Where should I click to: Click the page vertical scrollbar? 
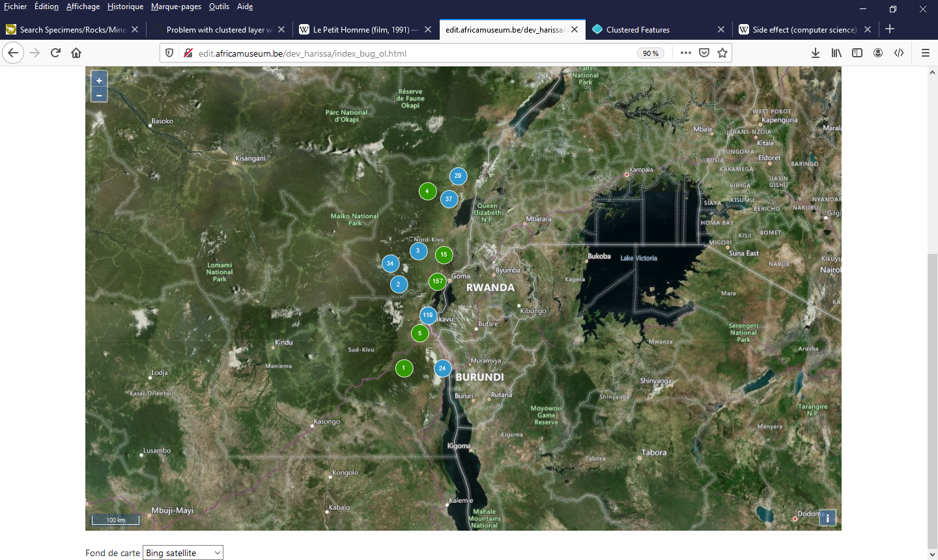pyautogui.click(x=932, y=402)
